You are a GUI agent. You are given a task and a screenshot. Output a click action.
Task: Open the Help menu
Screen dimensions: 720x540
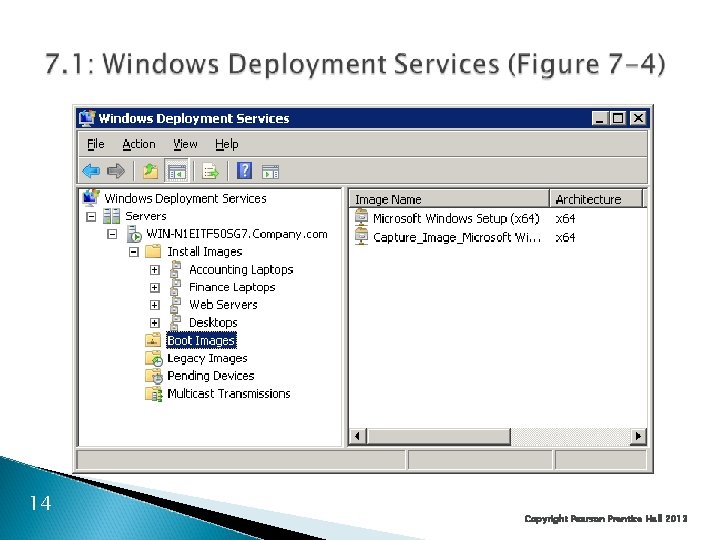(x=226, y=144)
